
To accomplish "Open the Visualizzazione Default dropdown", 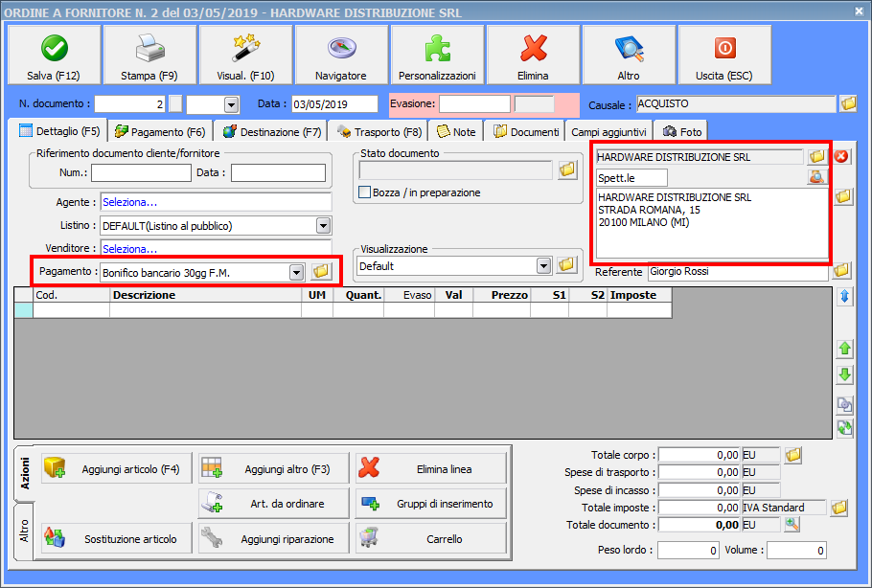I will tap(544, 266).
